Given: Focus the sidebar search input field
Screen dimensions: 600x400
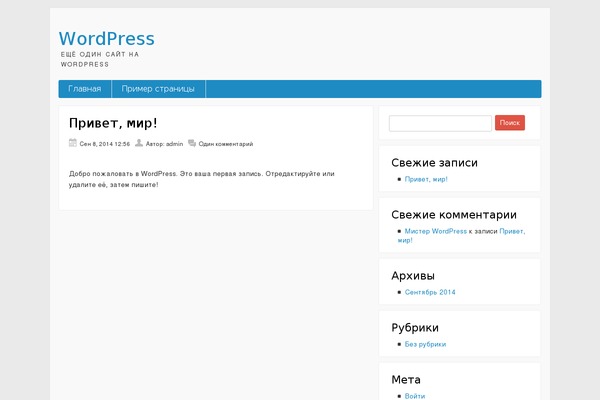Looking at the screenshot, I should [x=440, y=123].
